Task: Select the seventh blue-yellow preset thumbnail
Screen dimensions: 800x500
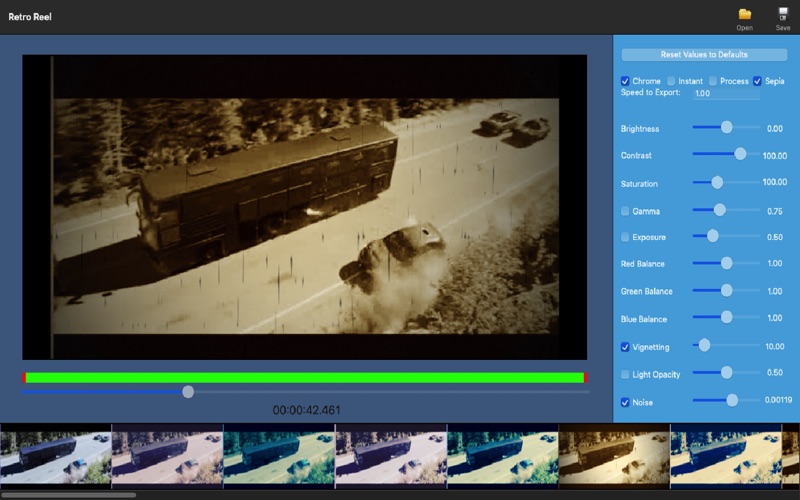Action: click(726, 456)
